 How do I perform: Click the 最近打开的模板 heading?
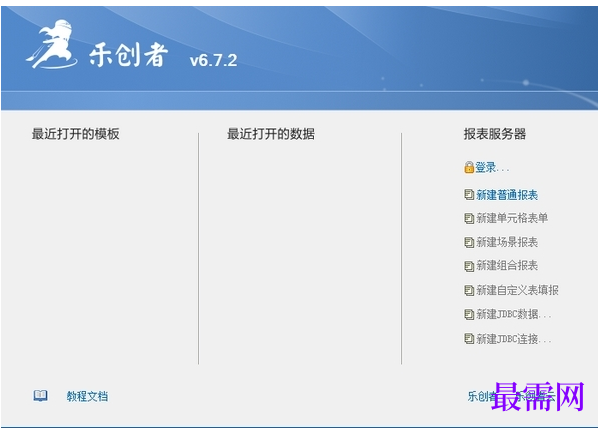click(75, 134)
